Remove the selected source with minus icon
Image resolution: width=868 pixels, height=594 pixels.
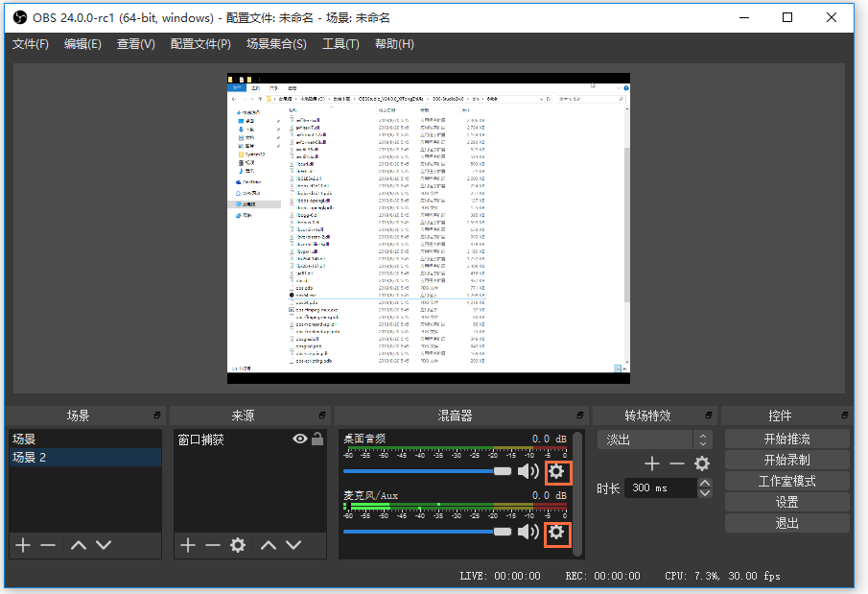(212, 545)
